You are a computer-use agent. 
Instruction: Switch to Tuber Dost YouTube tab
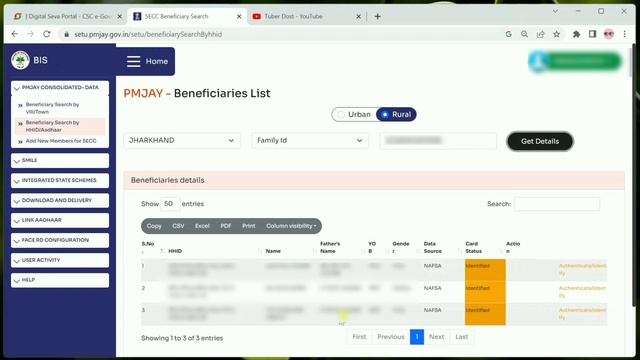[305, 16]
